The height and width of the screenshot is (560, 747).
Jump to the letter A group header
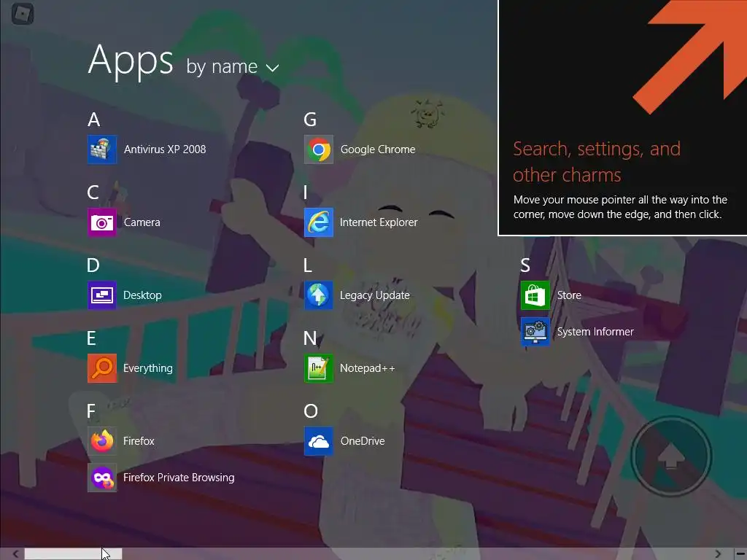pos(94,120)
